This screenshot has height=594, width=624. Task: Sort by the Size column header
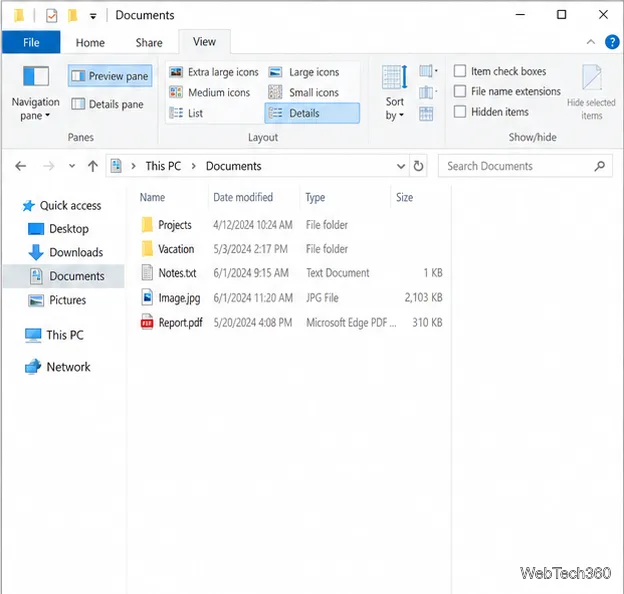click(x=404, y=197)
